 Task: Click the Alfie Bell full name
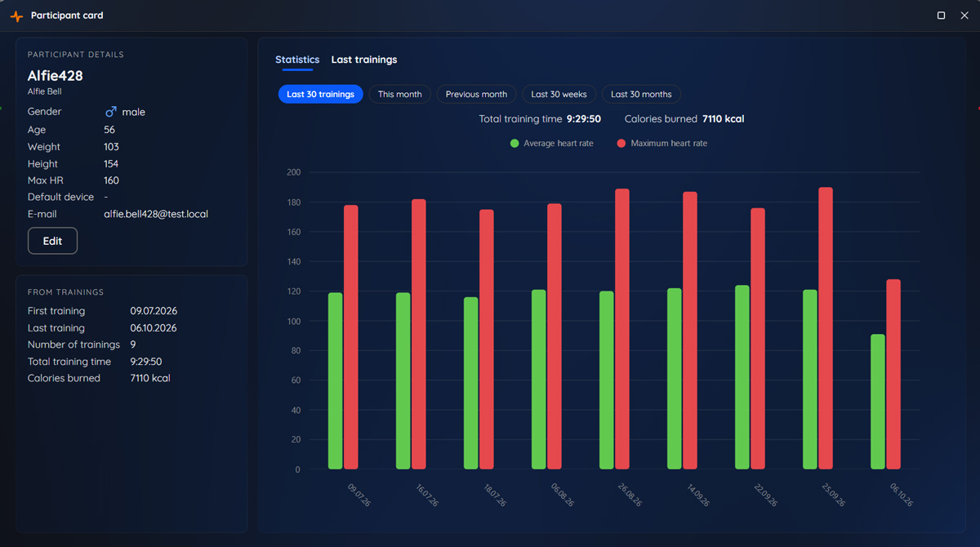click(45, 92)
